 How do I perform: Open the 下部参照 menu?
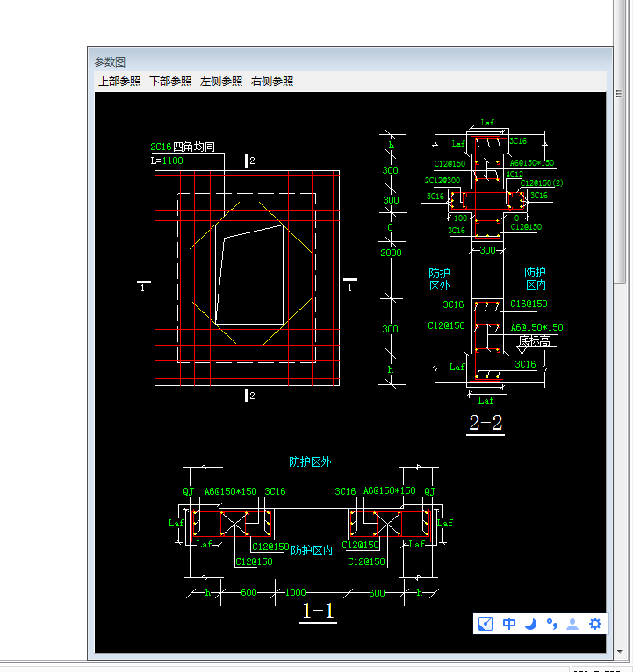pyautogui.click(x=170, y=81)
